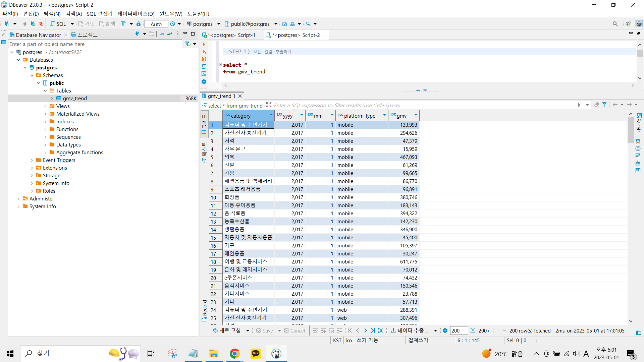Click the navigator object name filter field
Image resolution: width=644 pixels, height=362 pixels.
coord(95,44)
